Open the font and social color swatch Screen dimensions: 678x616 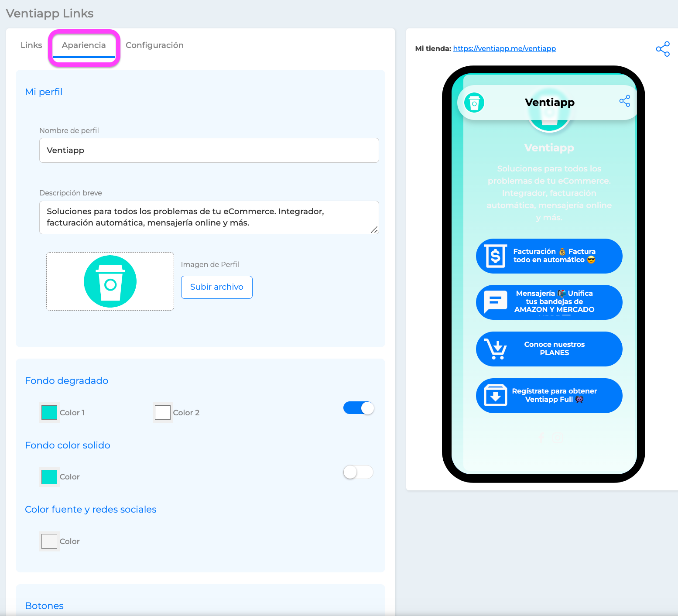point(49,541)
